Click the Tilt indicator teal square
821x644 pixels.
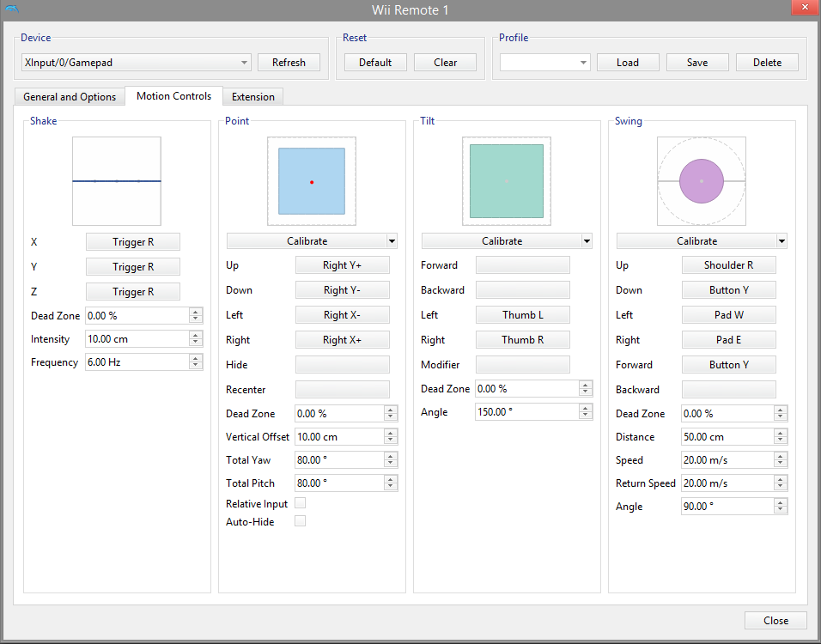click(x=506, y=181)
